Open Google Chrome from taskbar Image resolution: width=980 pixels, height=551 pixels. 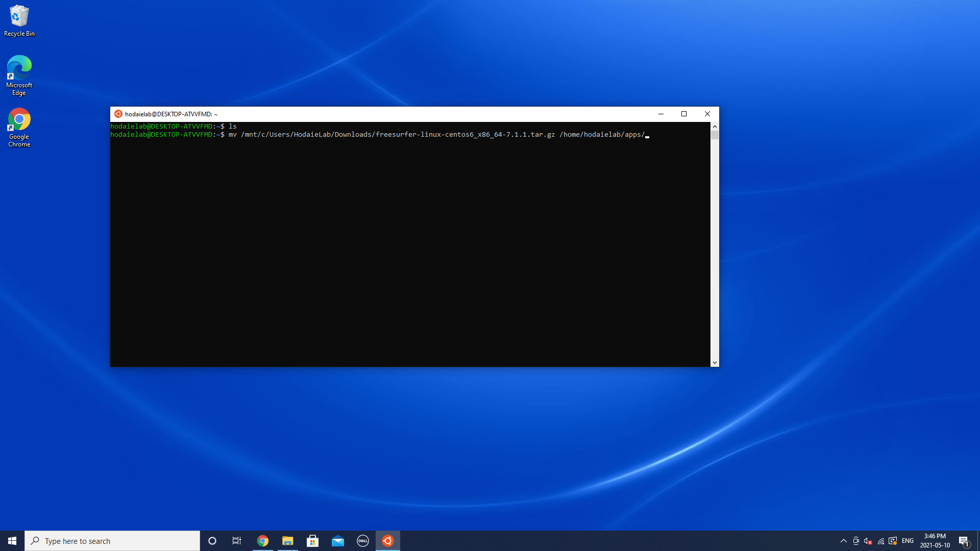click(262, 540)
